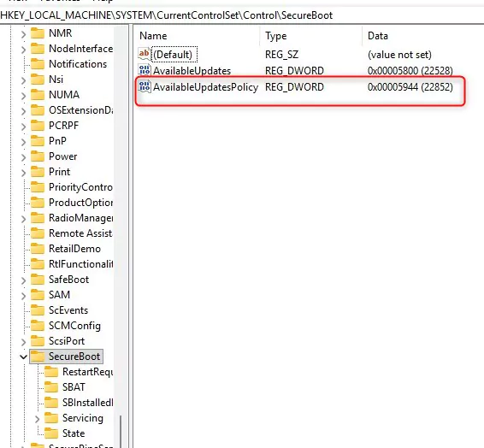Image resolution: width=484 pixels, height=448 pixels.
Task: Expand the Nsi key
Action: point(23,80)
